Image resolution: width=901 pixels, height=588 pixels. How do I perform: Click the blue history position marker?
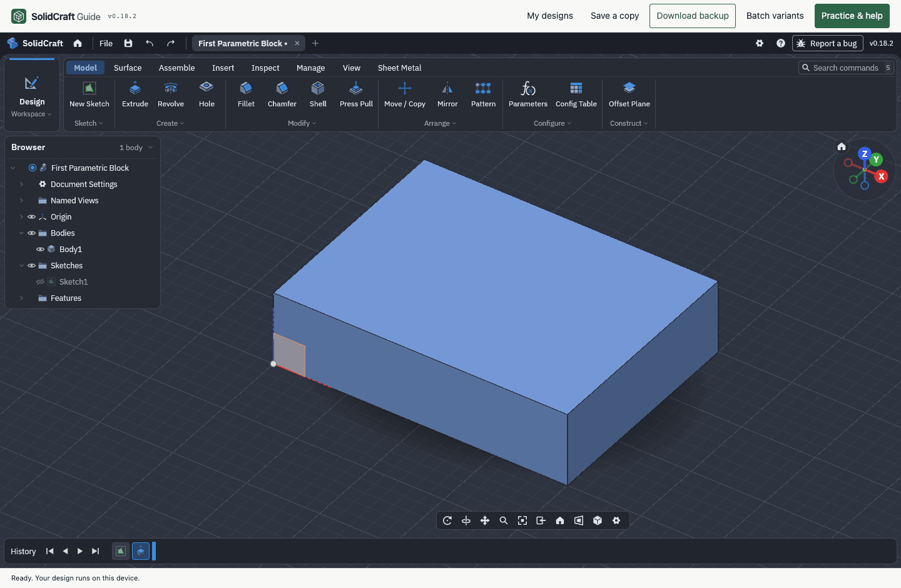coord(154,551)
